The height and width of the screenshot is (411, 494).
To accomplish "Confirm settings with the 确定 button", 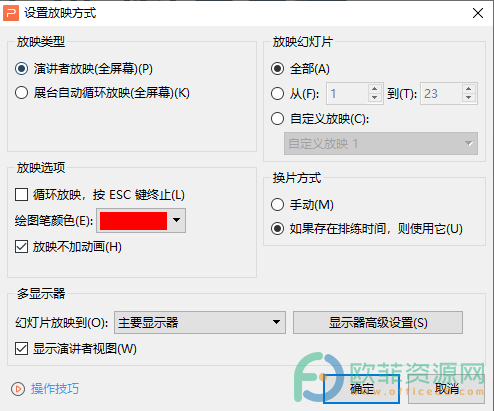I will point(361,389).
